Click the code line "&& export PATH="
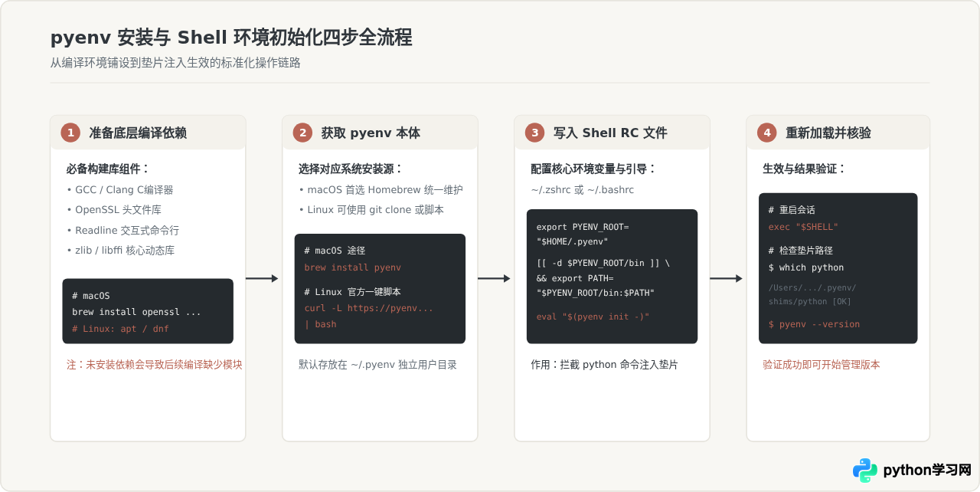 pos(575,278)
